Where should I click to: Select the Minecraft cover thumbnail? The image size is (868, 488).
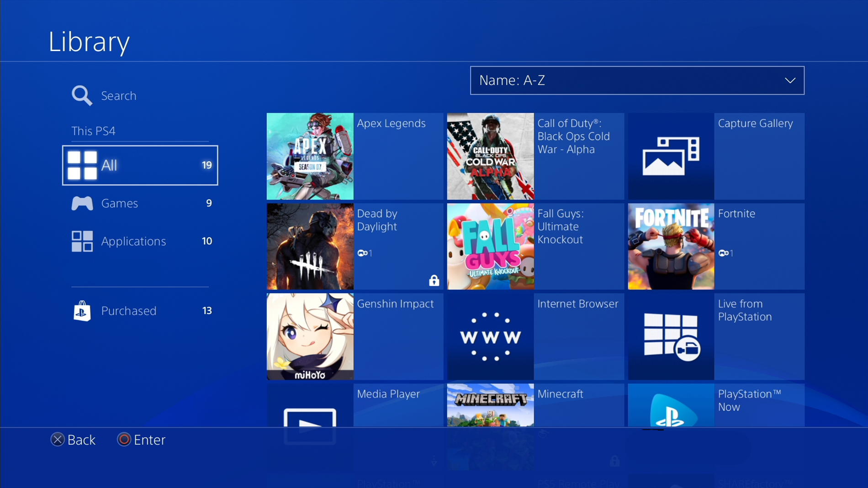pos(490,405)
